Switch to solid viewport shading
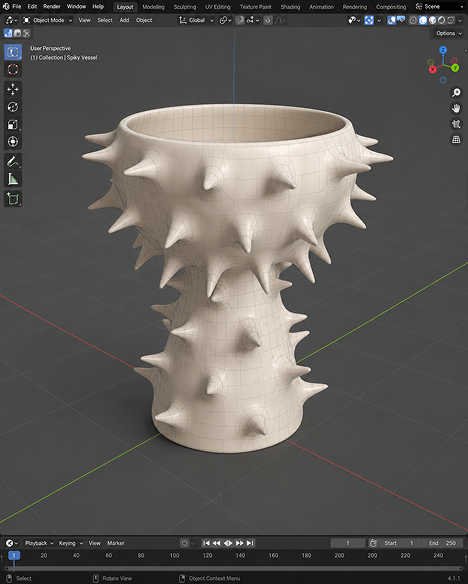The height and width of the screenshot is (584, 468). (x=423, y=20)
